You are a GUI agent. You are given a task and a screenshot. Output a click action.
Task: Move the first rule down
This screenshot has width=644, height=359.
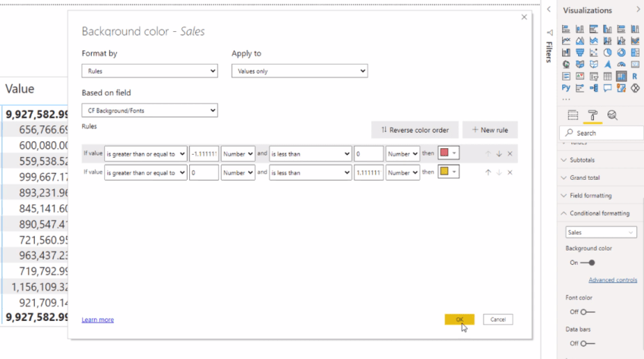499,154
